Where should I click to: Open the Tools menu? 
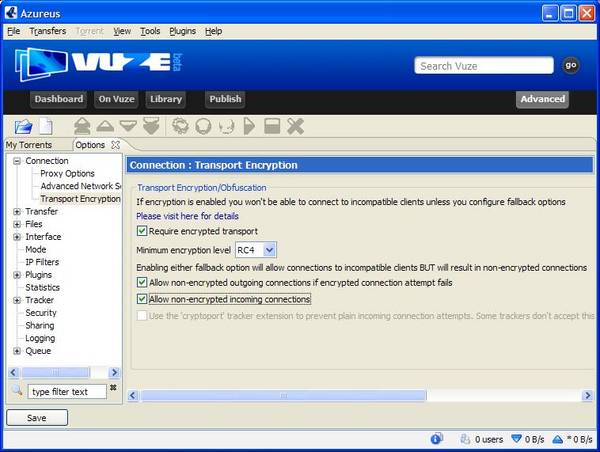pyautogui.click(x=150, y=31)
